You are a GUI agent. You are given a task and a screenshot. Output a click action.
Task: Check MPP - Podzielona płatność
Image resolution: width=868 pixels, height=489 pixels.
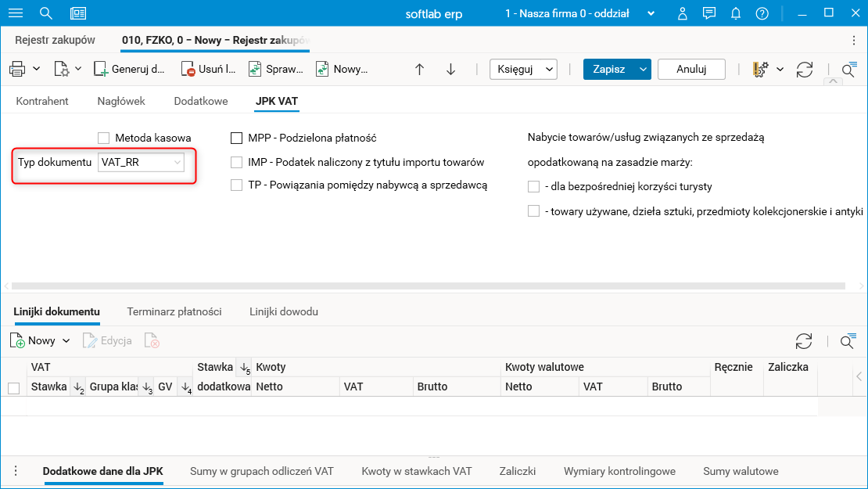click(237, 138)
